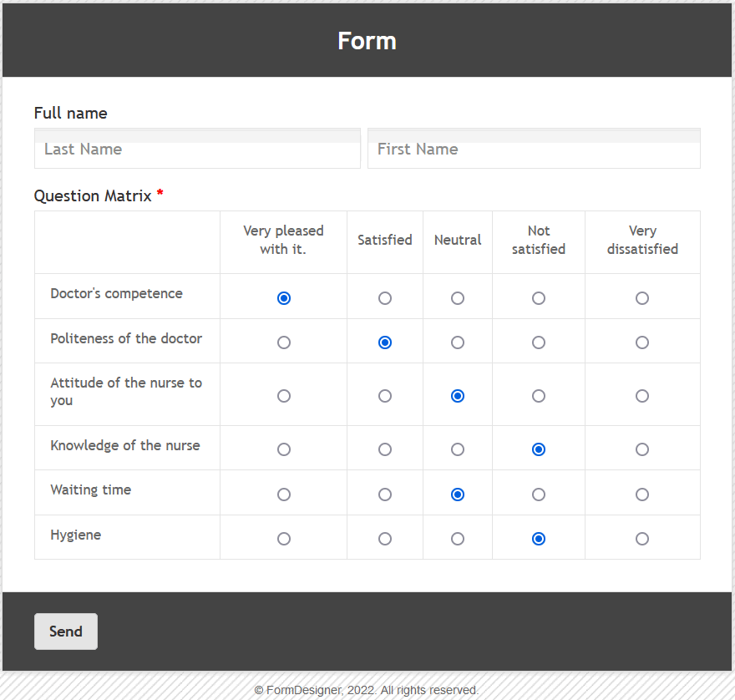This screenshot has height=700, width=735.
Task: Select Neutral for Hygiene
Action: pyautogui.click(x=458, y=539)
